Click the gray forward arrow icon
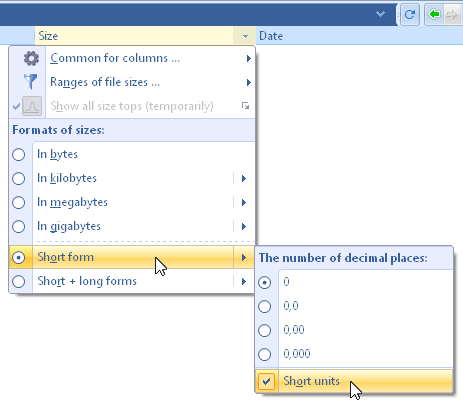463x406 pixels. pos(452,14)
